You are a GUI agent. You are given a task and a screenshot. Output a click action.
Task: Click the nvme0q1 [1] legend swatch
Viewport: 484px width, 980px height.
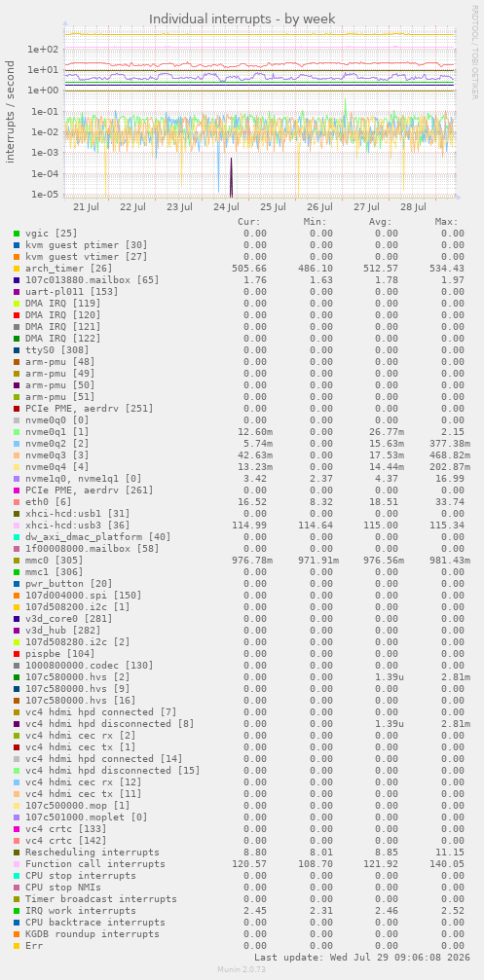tap(17, 432)
